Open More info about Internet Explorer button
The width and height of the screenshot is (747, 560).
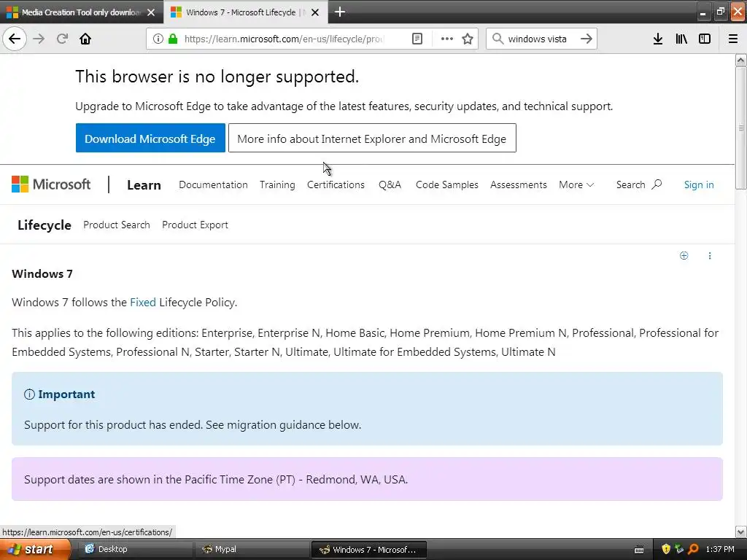coord(372,138)
